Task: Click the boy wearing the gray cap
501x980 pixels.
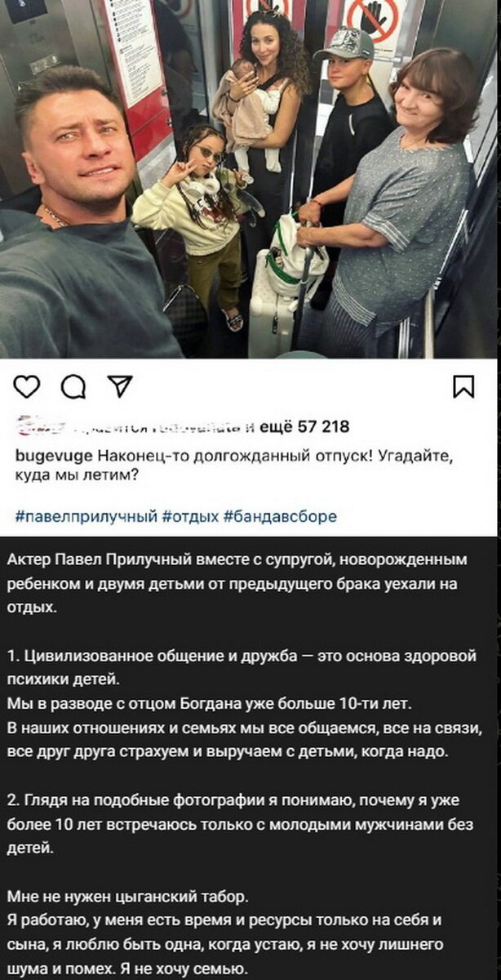Action: point(351,131)
